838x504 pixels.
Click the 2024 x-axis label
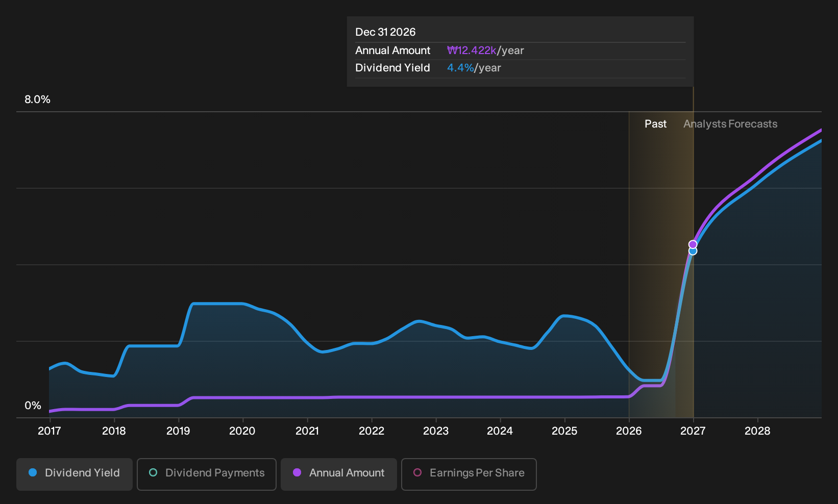pos(500,431)
